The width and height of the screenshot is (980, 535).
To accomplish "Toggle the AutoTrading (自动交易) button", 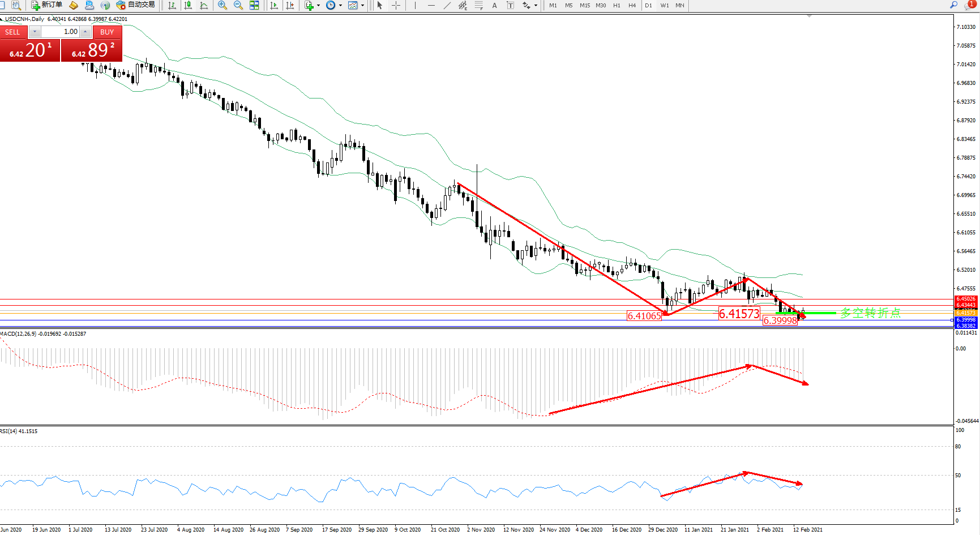I will pos(135,5).
